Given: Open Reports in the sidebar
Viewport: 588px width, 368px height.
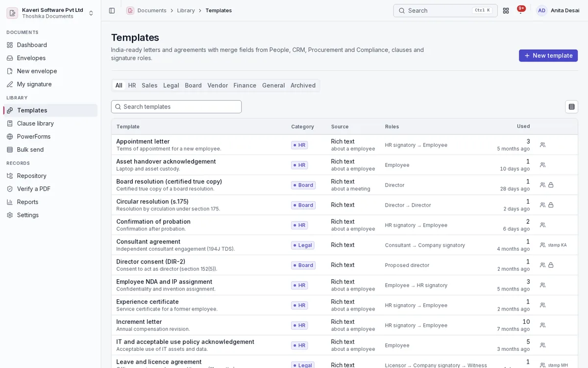Looking at the screenshot, I should (x=50, y=202).
